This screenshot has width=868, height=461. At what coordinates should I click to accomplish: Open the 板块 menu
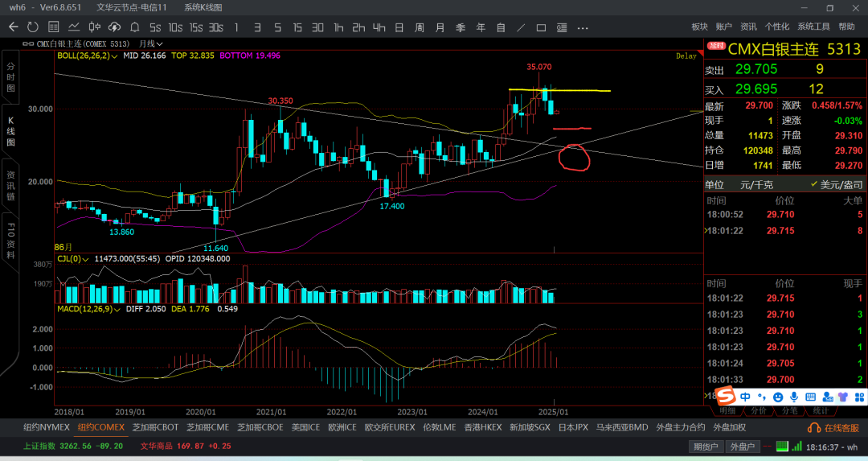coord(700,27)
